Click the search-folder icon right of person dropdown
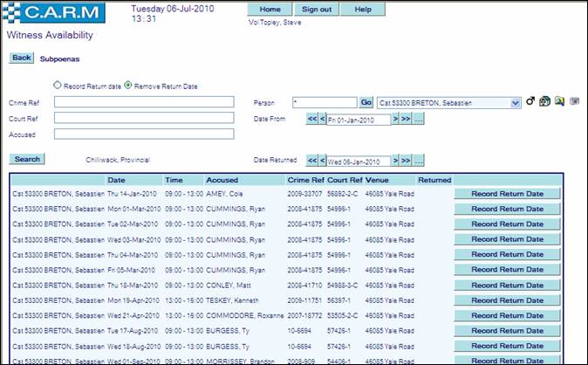 pyautogui.click(x=558, y=102)
